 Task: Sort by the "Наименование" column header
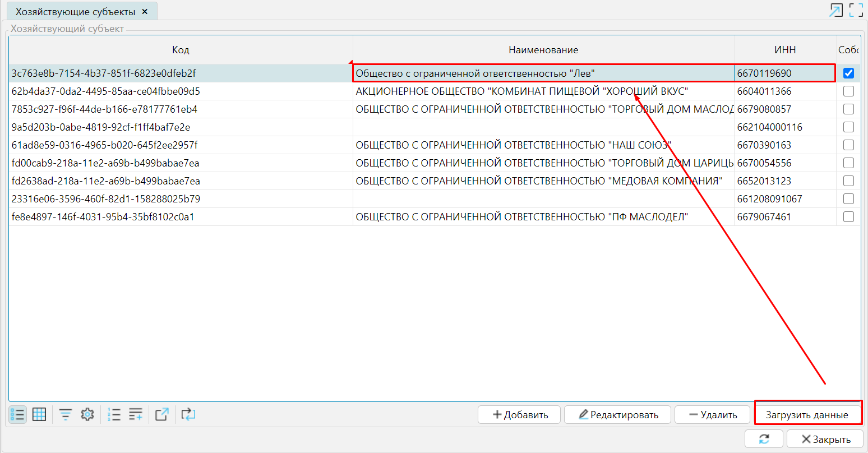[x=543, y=50]
